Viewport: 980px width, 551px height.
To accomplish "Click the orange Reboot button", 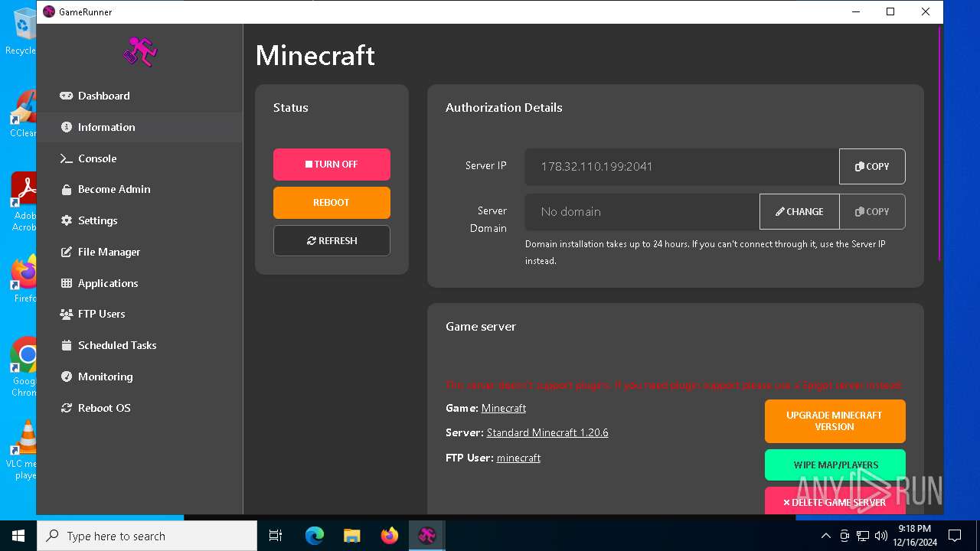I will (x=332, y=203).
